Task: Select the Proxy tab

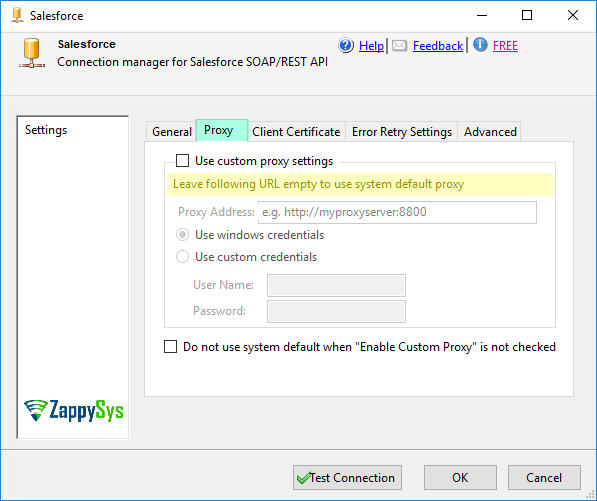Action: tap(222, 130)
